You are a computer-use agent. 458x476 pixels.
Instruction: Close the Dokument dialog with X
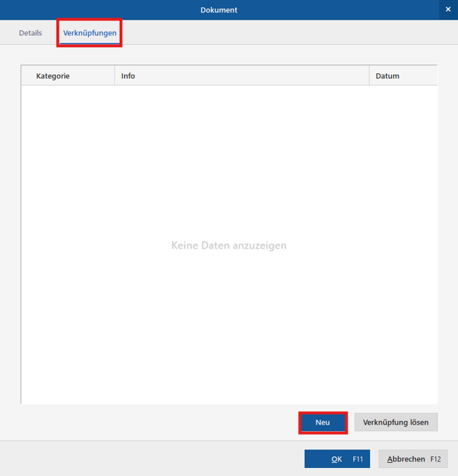(448, 10)
